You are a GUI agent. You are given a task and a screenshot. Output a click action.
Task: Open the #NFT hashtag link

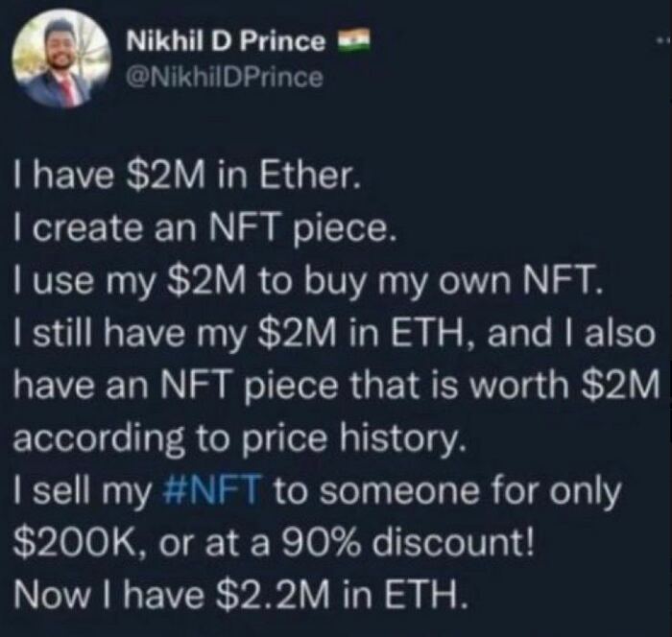[213, 490]
